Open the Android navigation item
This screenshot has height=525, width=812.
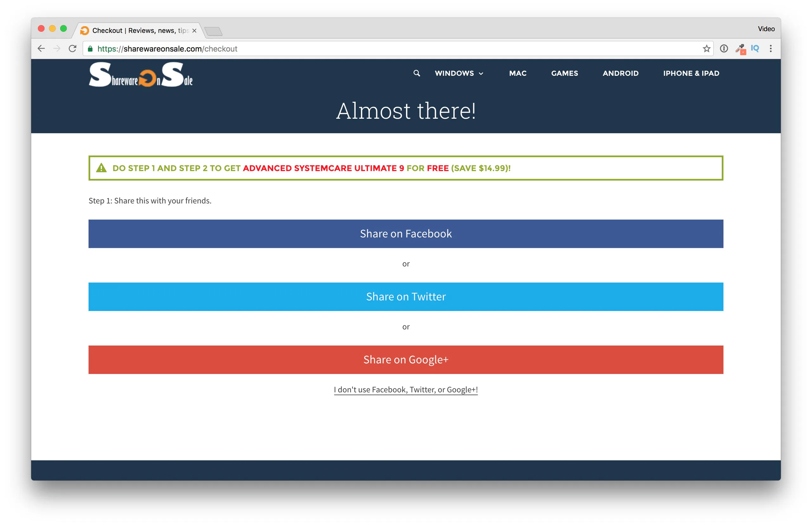(x=621, y=73)
